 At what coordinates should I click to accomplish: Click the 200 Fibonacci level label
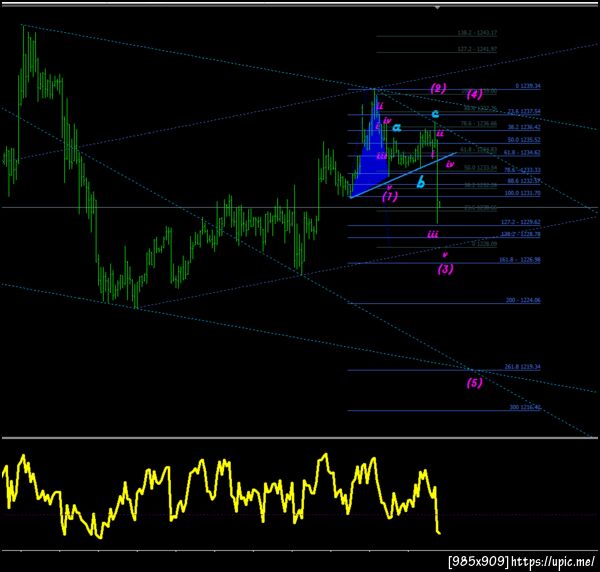tap(523, 300)
